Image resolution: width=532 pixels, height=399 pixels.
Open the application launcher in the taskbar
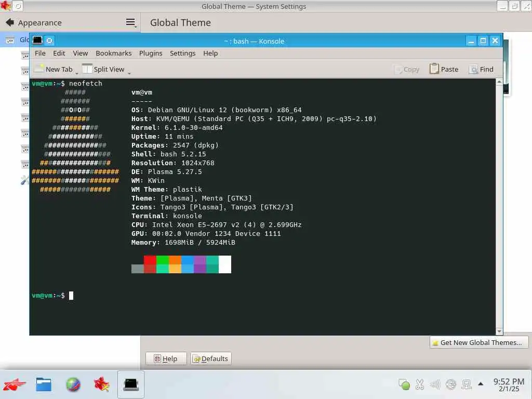(x=14, y=384)
